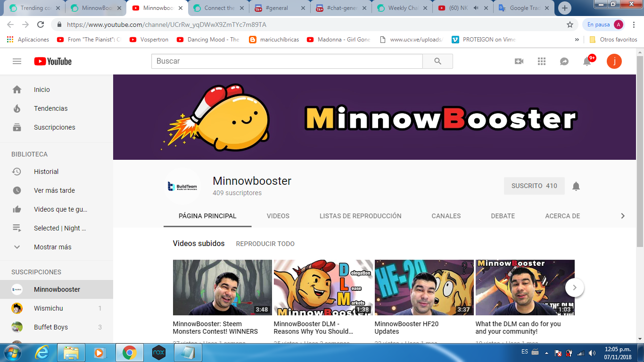This screenshot has height=362, width=644.
Task: Open Ver más tarde list
Action: click(x=57, y=190)
